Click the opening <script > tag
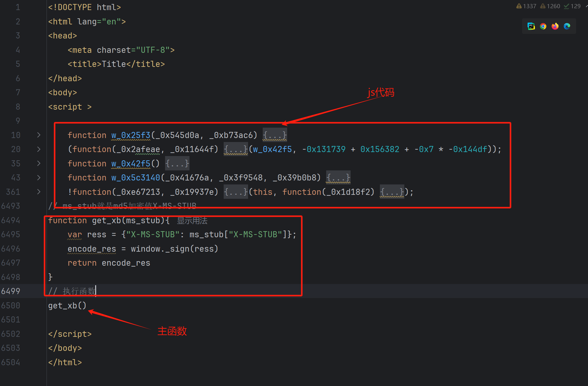The width and height of the screenshot is (588, 386). coord(70,107)
